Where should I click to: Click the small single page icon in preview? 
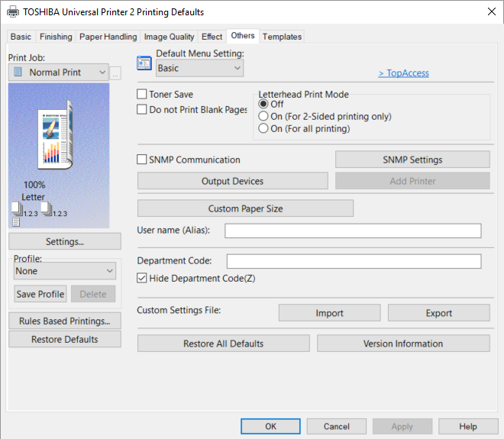point(16,222)
